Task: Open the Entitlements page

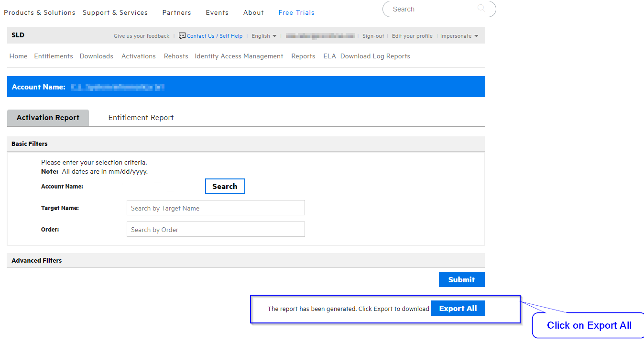Action: point(53,56)
